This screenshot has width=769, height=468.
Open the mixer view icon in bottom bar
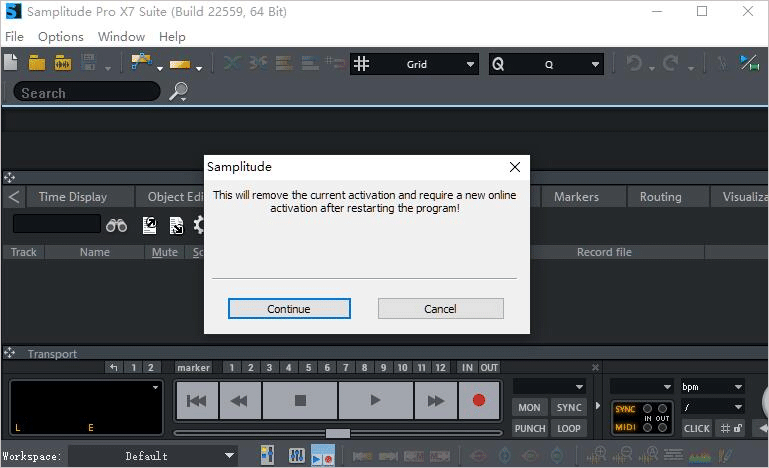(267, 455)
